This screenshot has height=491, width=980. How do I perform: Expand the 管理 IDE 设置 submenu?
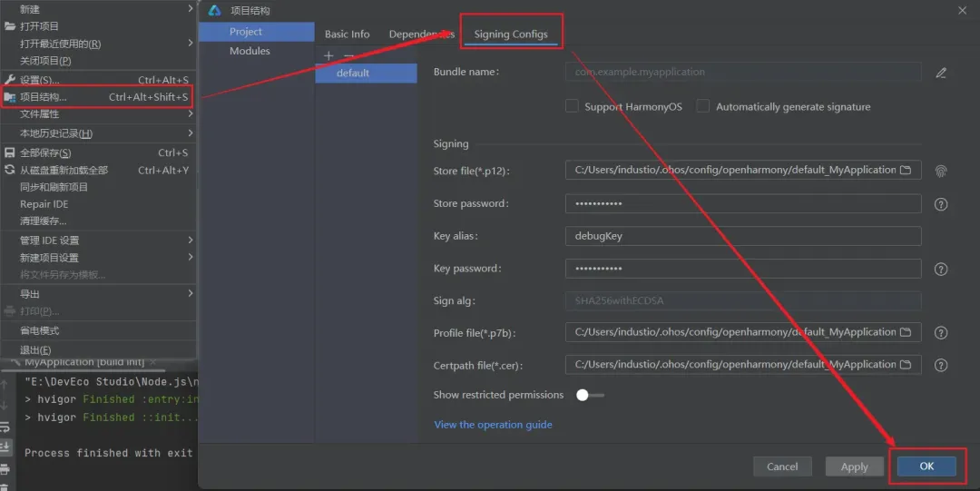coord(191,241)
